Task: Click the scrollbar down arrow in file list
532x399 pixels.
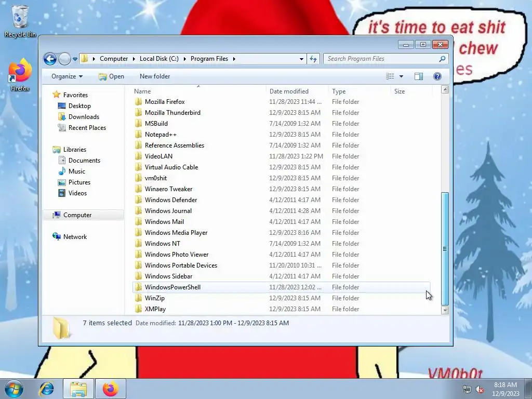Action: pos(445,310)
